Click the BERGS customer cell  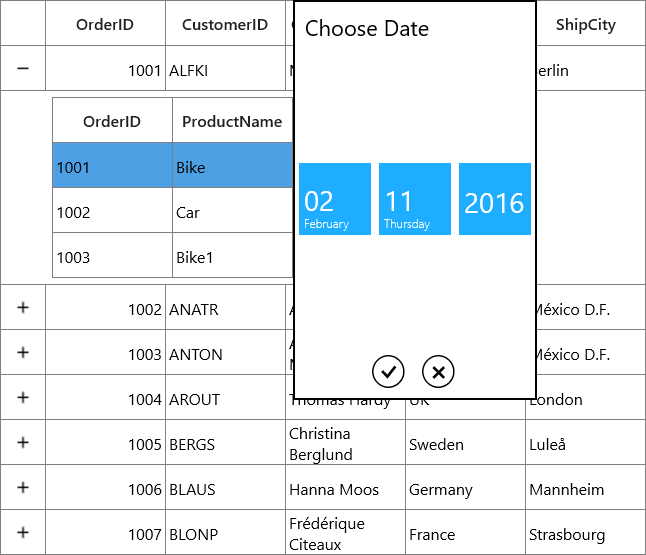(x=225, y=442)
